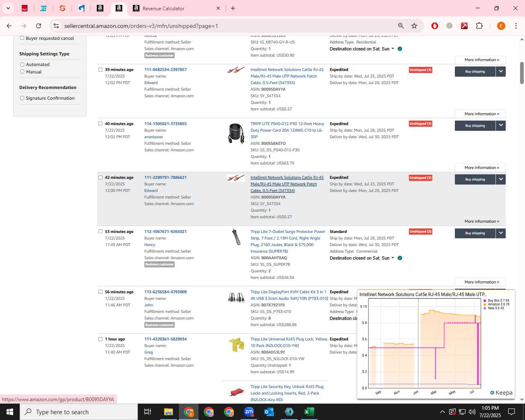Click Buy shipping for Henry's order

475,233
